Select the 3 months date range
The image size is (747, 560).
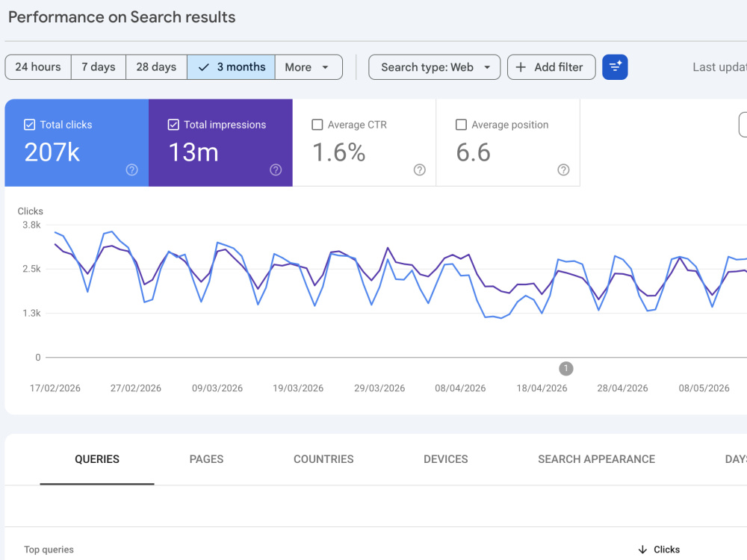point(231,67)
